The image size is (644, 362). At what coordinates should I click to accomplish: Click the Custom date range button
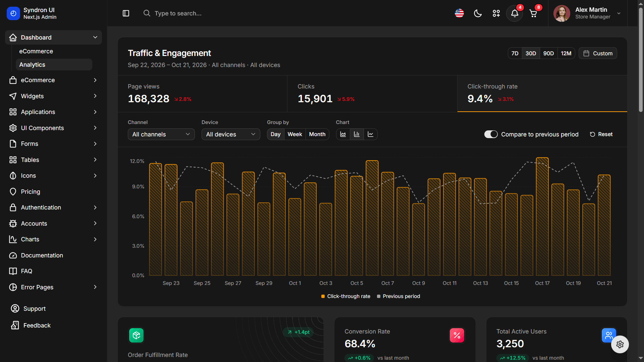coord(598,53)
